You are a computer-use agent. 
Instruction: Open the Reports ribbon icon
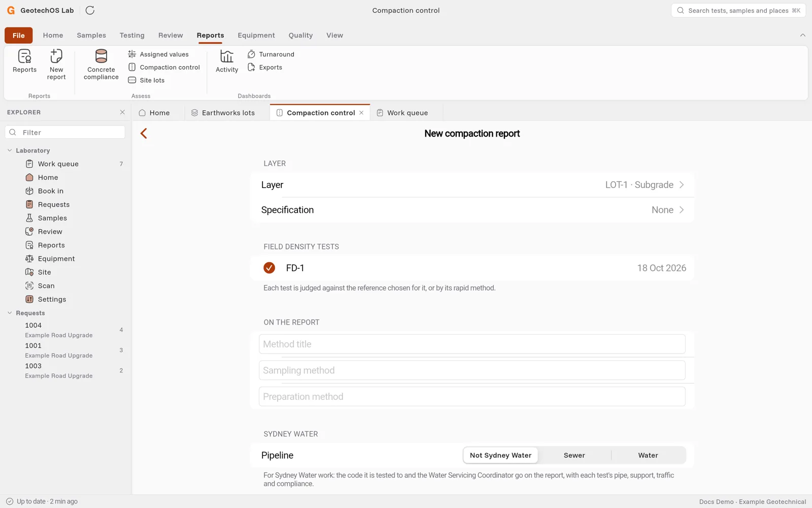[x=24, y=61]
